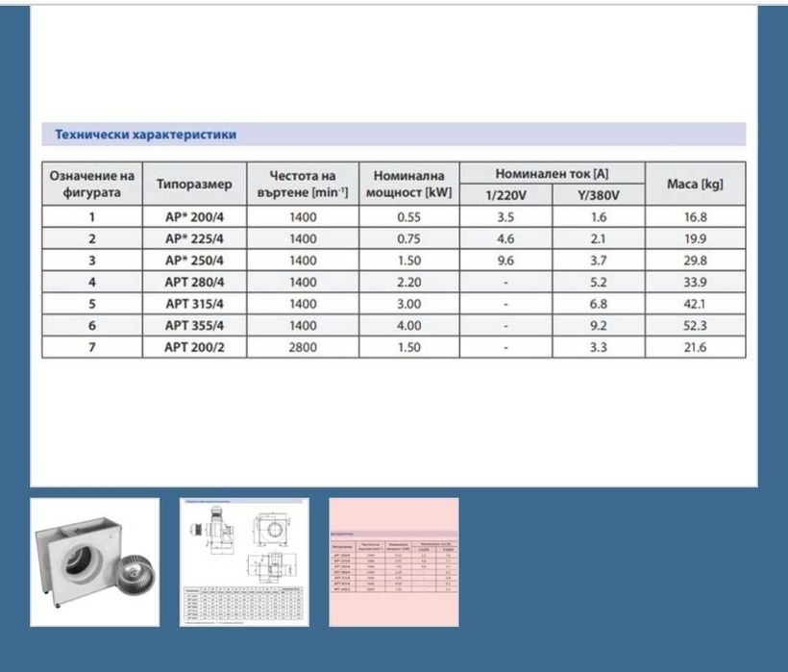Click the 1.50 cell in AP* 250/4 row

click(409, 260)
